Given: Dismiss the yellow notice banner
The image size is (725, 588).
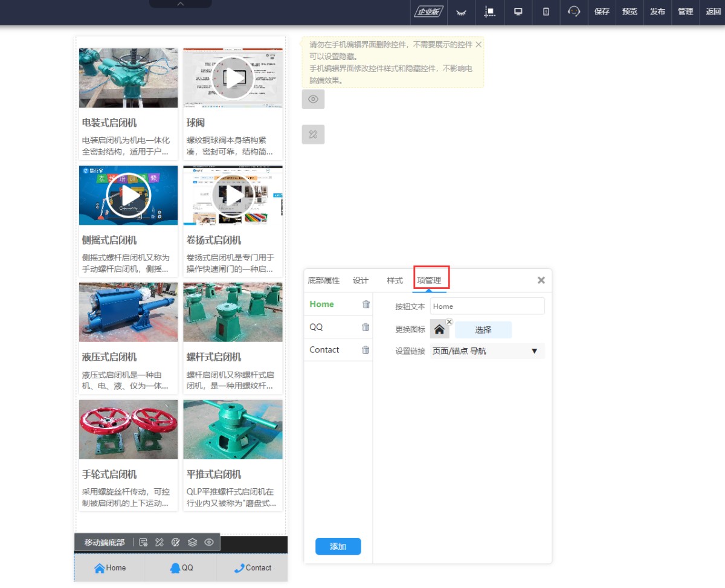Looking at the screenshot, I should [x=478, y=45].
